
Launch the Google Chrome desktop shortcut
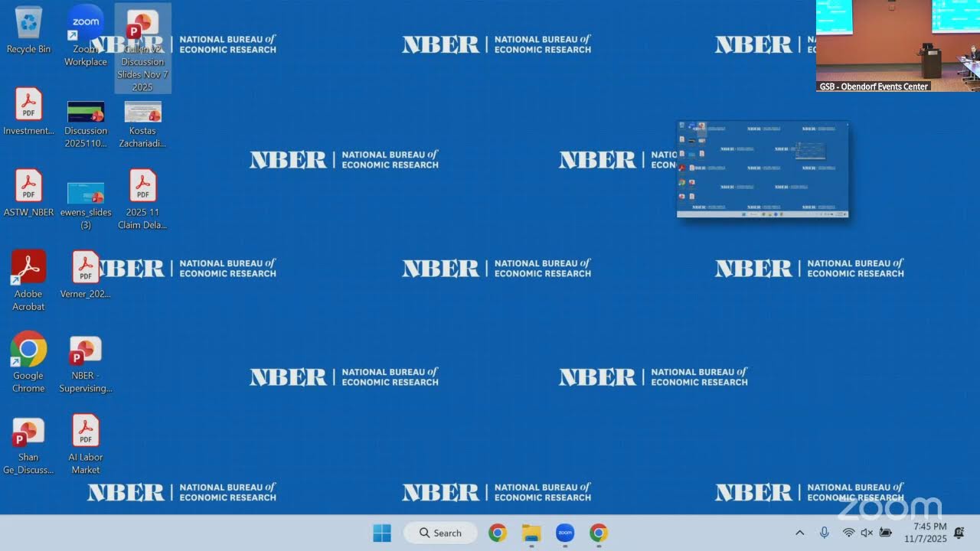[28, 362]
